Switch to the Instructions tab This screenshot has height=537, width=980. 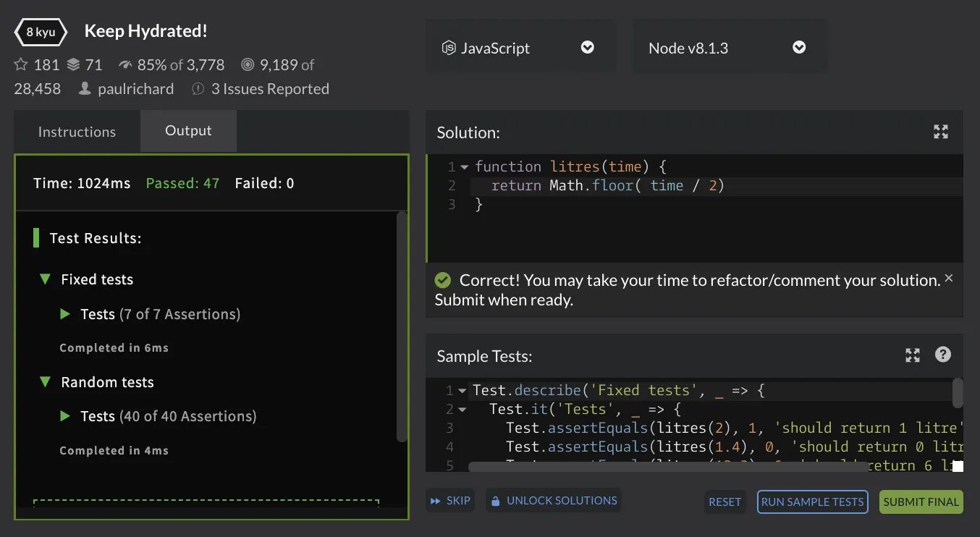pyautogui.click(x=77, y=132)
